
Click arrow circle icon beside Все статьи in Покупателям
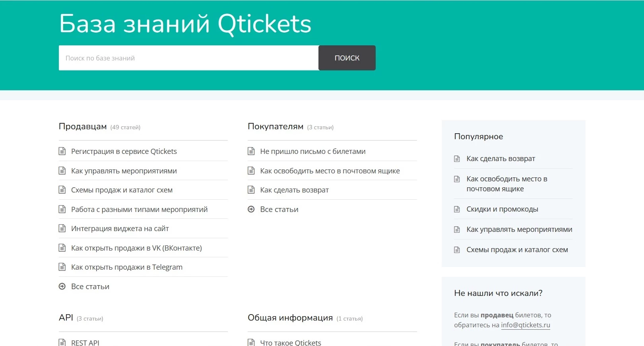(251, 209)
